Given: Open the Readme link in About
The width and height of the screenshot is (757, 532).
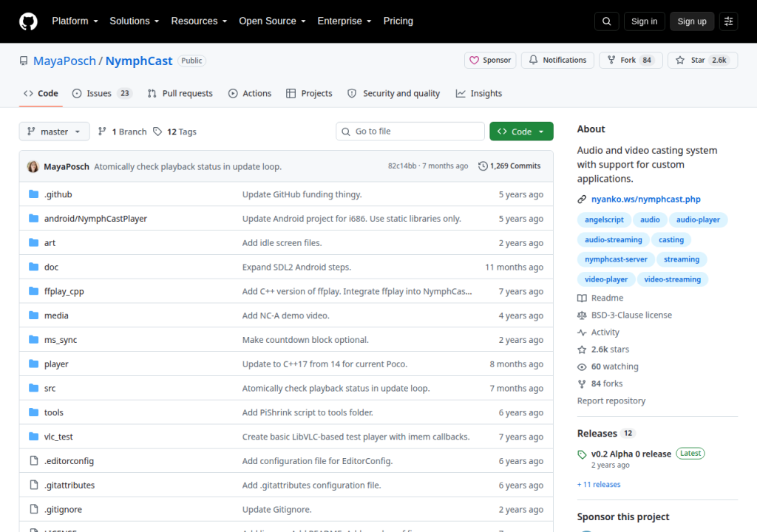Looking at the screenshot, I should click(x=600, y=298).
